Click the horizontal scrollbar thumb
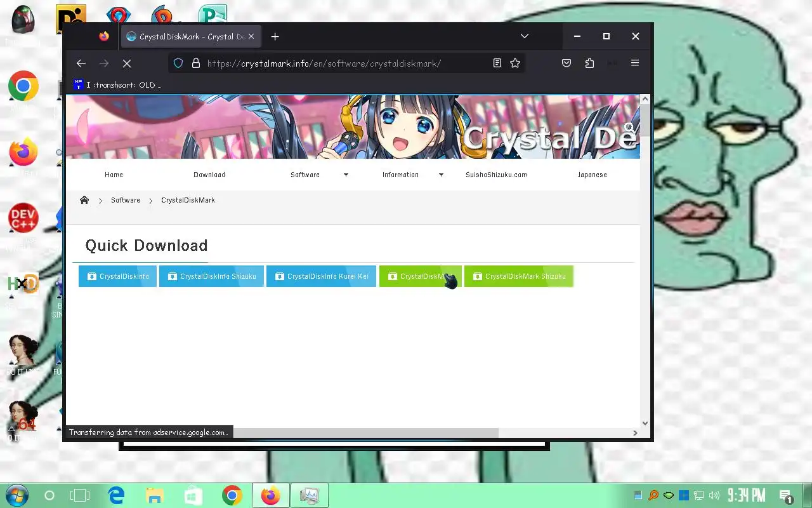The image size is (812, 508). (365, 433)
